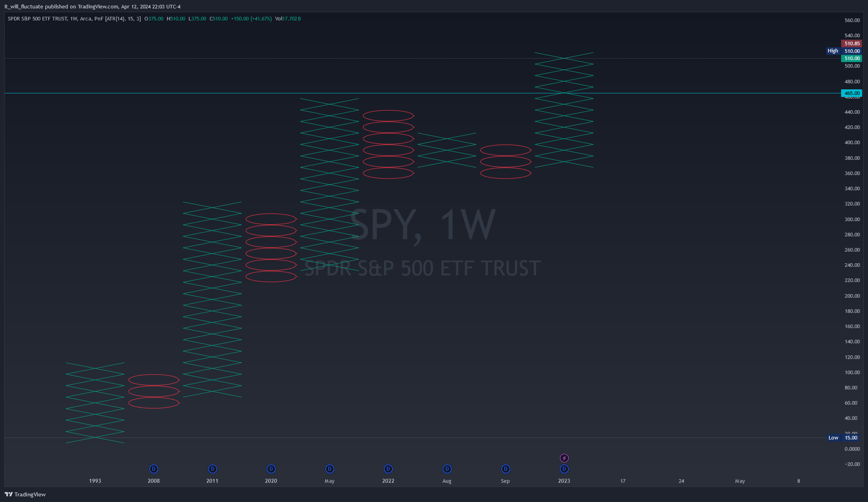The width and height of the screenshot is (868, 502).
Task: Click the Vol 17.702 B value
Action: (x=288, y=19)
